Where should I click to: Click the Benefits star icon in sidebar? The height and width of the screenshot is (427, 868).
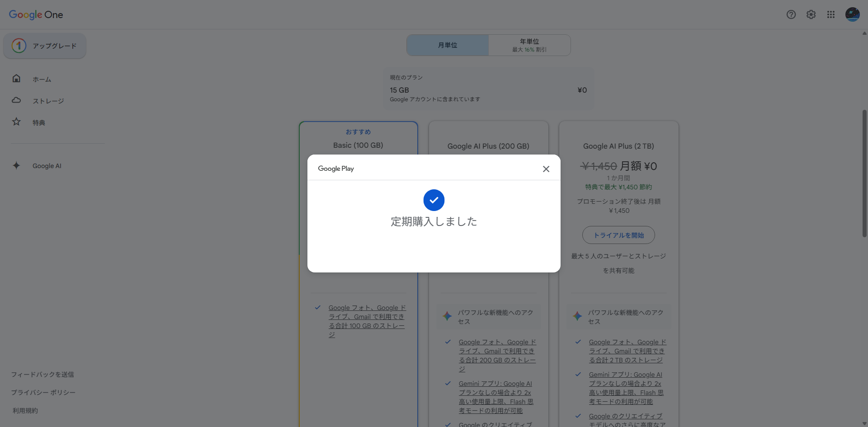pos(16,122)
